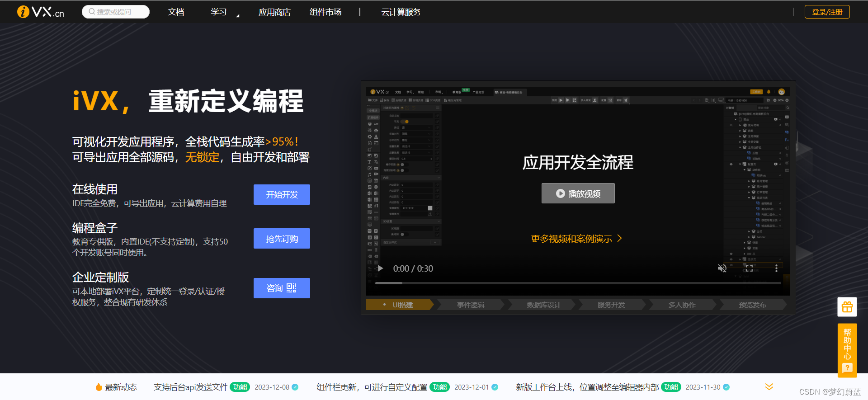Click the 咨询 QR code button

coord(282,288)
